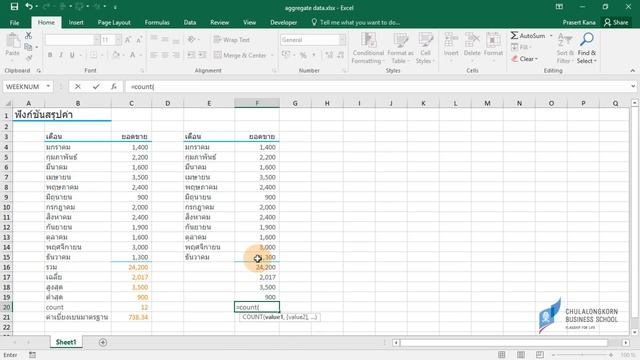Click the Wrap Text button
Image resolution: width=640 pixels, height=360 pixels.
click(x=231, y=40)
